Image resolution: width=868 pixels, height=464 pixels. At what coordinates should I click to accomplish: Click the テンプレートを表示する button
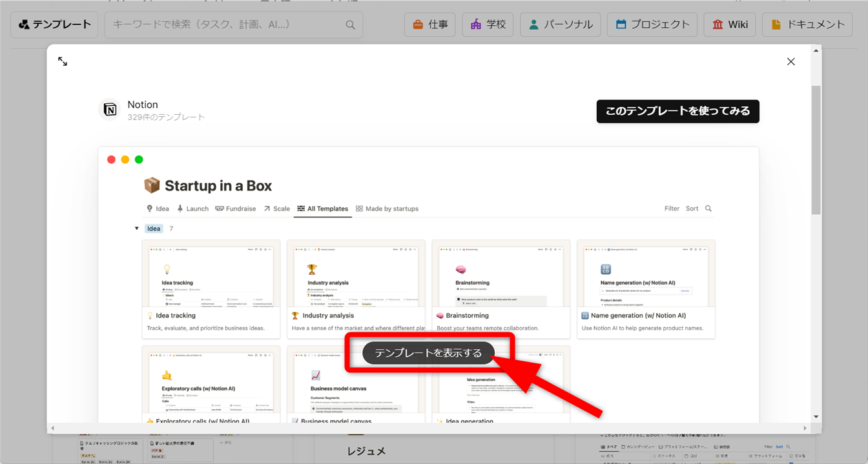[x=428, y=353]
